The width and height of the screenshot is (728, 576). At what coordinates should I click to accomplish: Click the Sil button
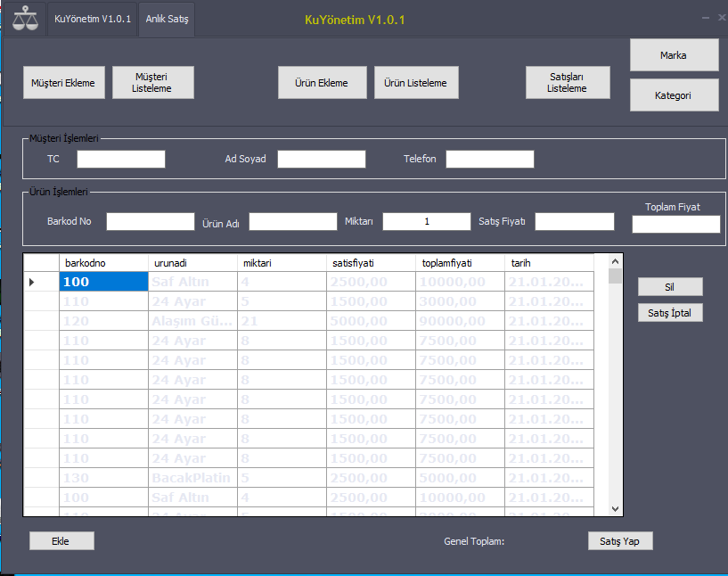point(669,286)
